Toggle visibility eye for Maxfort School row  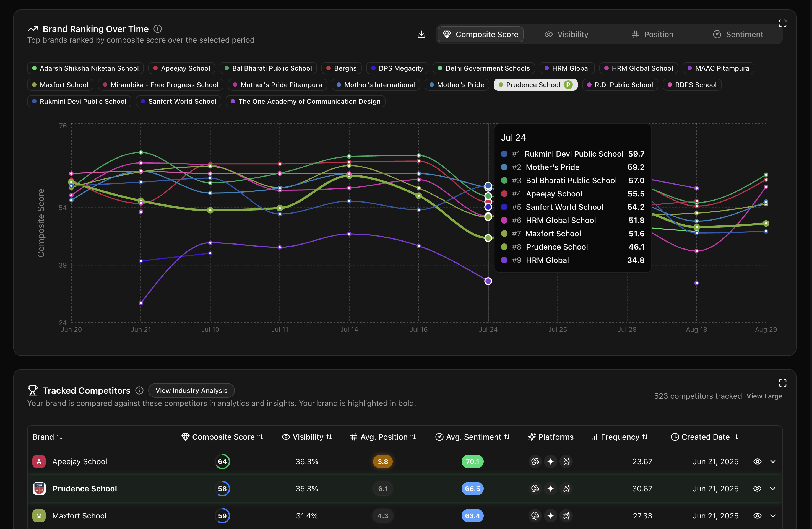point(757,516)
